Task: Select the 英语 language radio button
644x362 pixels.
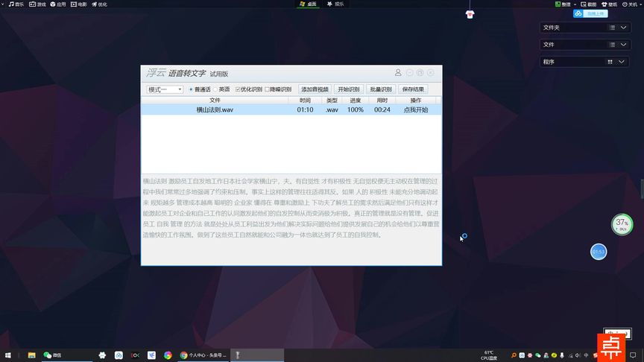Action: (x=222, y=89)
